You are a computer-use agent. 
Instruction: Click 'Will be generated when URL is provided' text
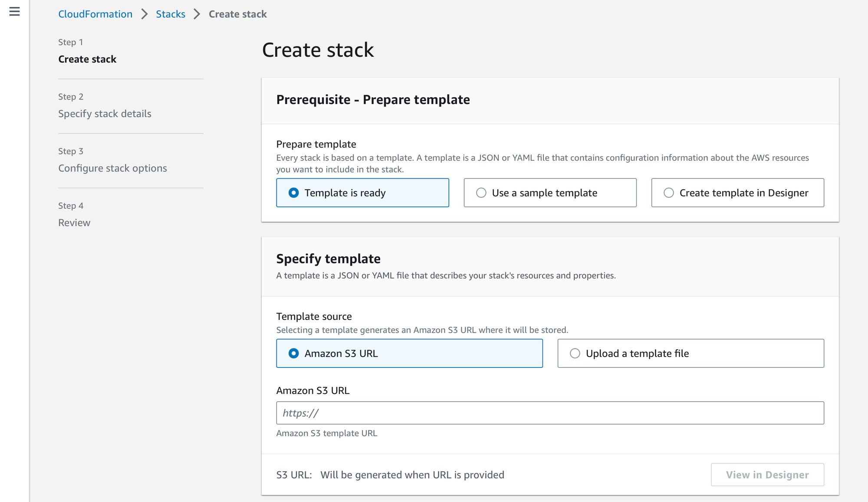click(412, 475)
